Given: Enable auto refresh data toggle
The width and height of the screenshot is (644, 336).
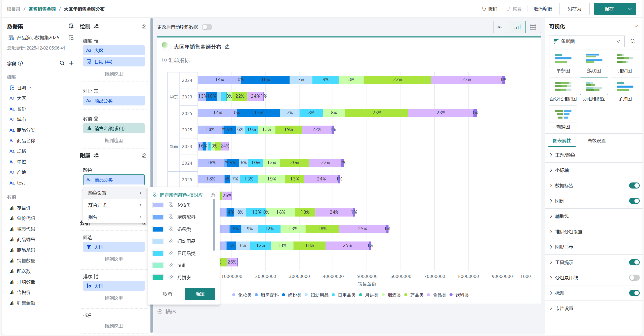Looking at the screenshot, I should (x=207, y=27).
